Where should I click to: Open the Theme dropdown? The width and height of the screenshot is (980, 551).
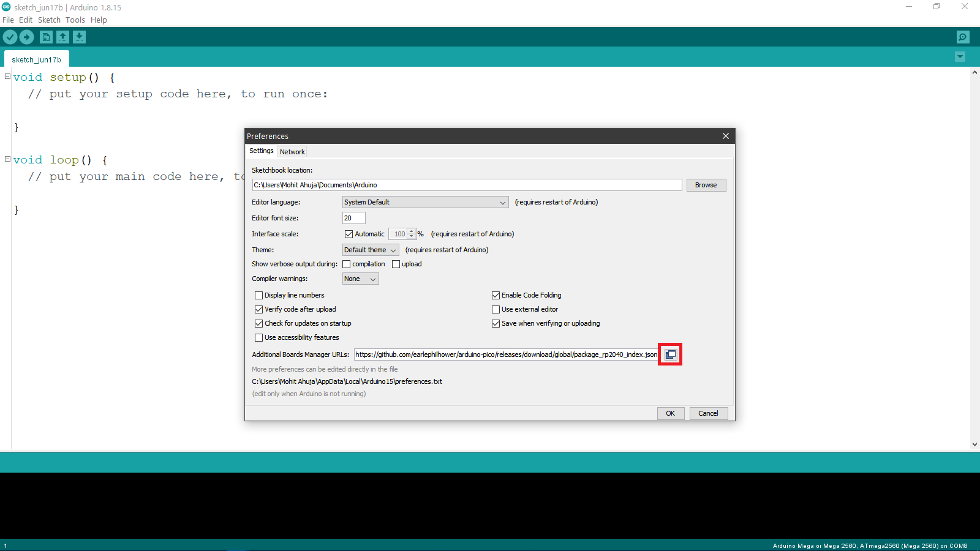pyautogui.click(x=371, y=250)
